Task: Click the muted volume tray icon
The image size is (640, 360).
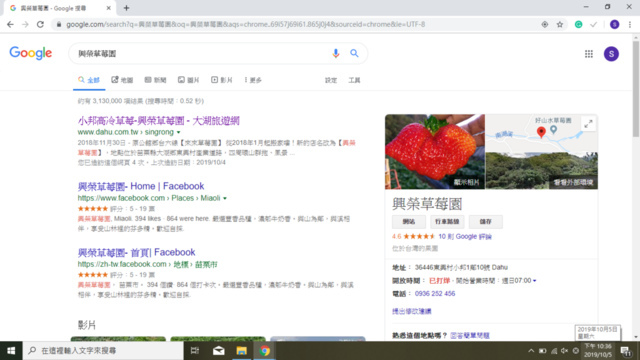Action: click(x=565, y=351)
